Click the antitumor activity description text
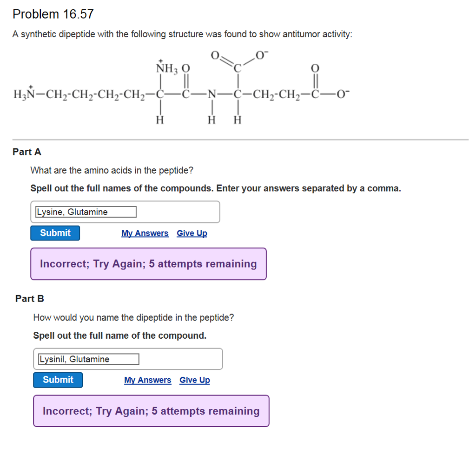 click(182, 34)
